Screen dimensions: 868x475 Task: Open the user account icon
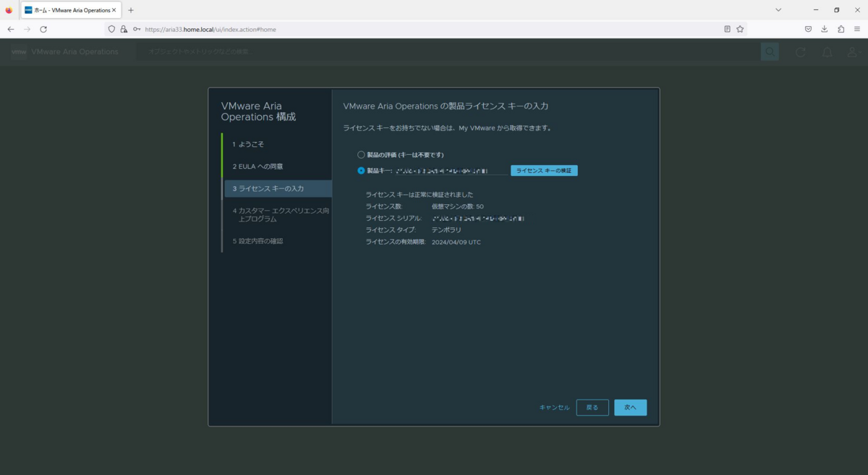tap(854, 52)
